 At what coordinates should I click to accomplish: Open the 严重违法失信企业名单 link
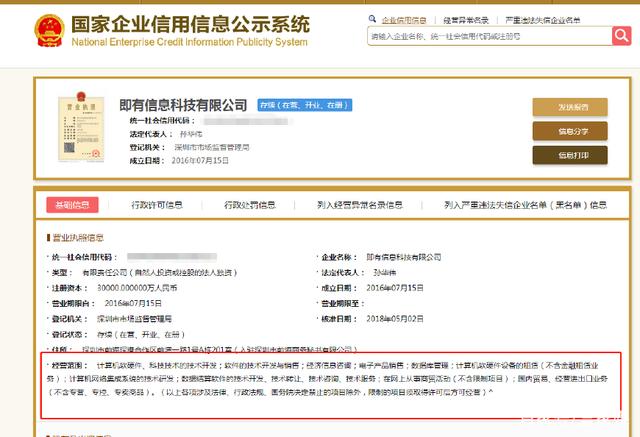[543, 20]
